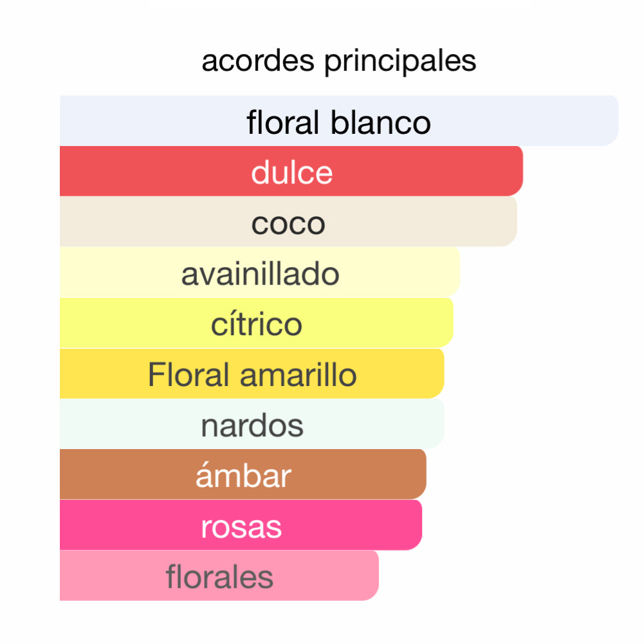644x644 pixels.
Task: Click the word 'coco'
Action: [288, 223]
